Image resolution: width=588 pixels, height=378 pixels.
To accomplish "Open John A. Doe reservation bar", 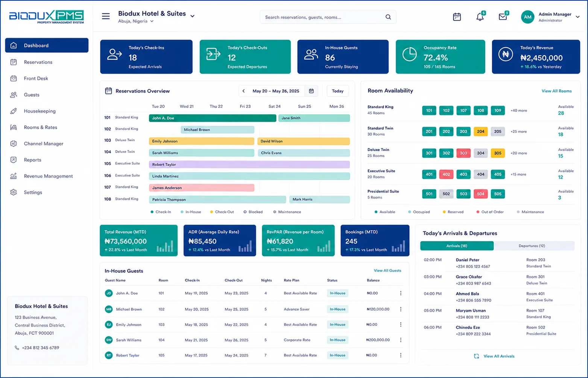I will [213, 118].
